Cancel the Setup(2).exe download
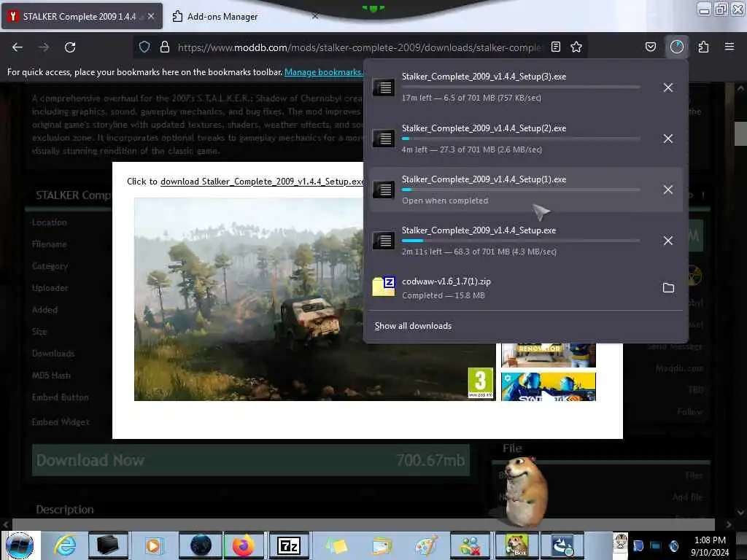This screenshot has width=747, height=560. click(x=668, y=139)
